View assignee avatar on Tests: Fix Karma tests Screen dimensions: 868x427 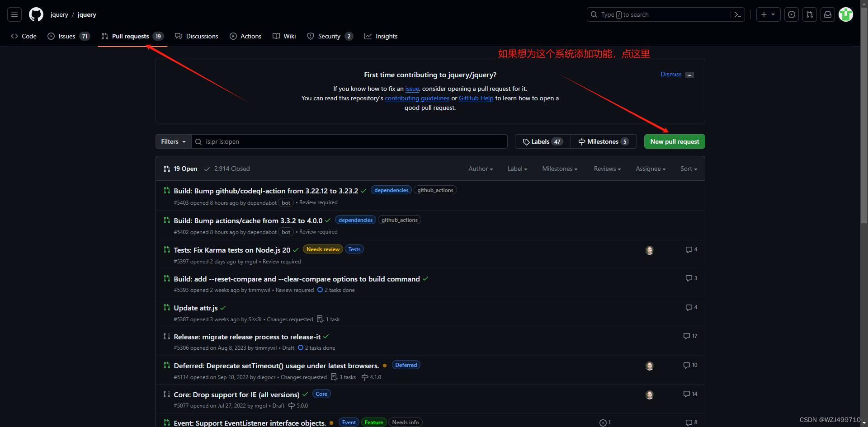pyautogui.click(x=650, y=250)
